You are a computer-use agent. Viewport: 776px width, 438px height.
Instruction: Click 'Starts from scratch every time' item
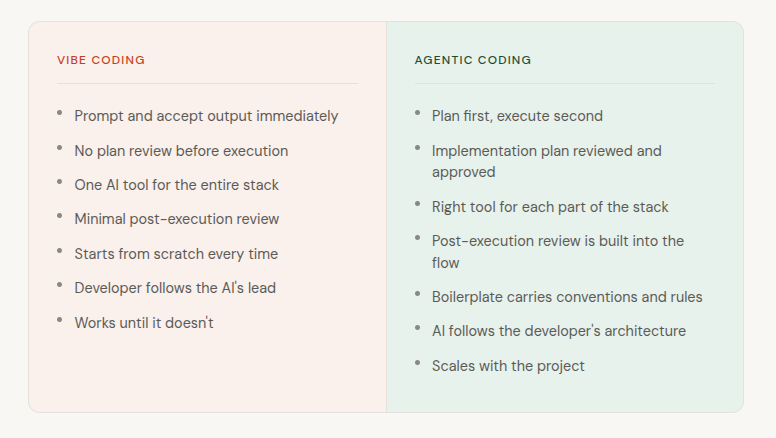pos(176,253)
